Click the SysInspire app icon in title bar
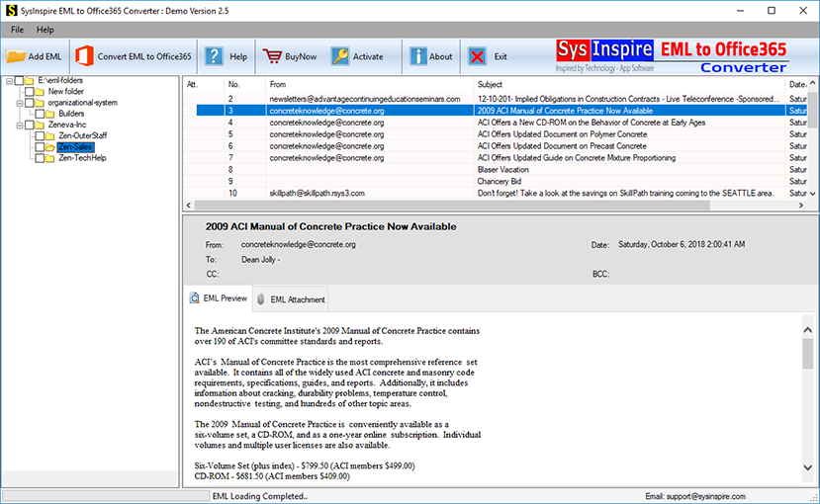Viewport: 820px width, 504px height. [x=11, y=11]
